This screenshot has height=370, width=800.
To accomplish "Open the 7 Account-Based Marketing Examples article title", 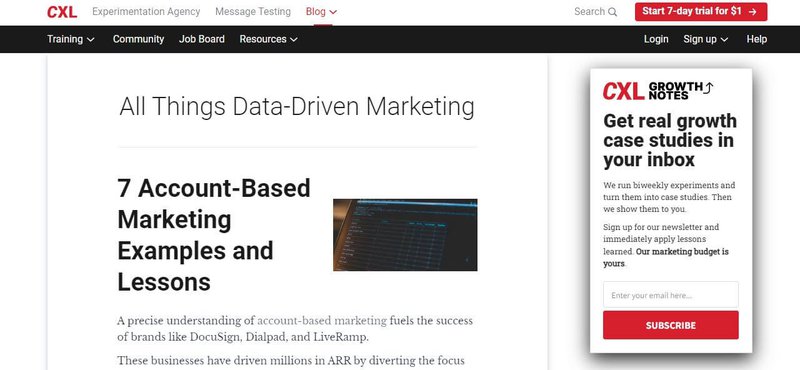I will click(214, 235).
